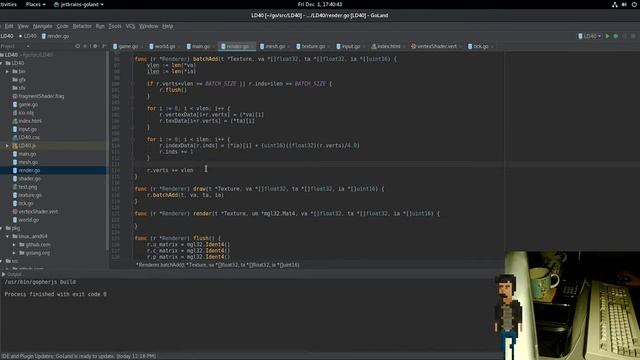
Task: Expand the LD40.js tree node arrow
Action: click(7, 146)
